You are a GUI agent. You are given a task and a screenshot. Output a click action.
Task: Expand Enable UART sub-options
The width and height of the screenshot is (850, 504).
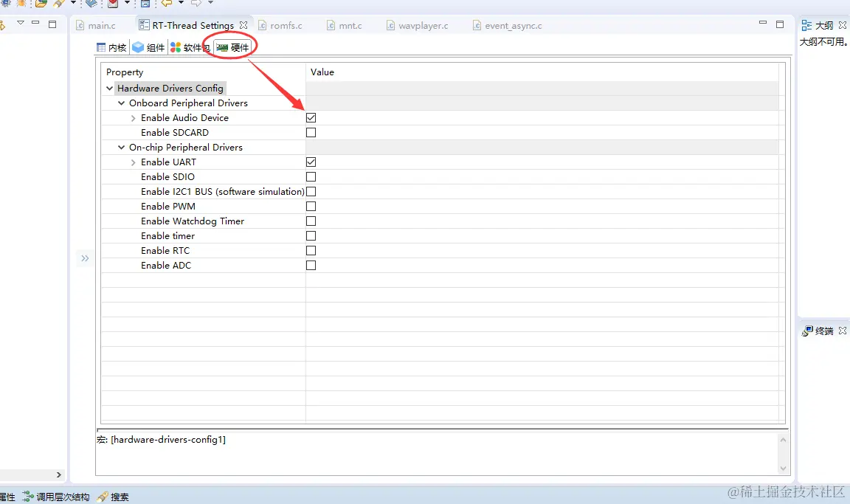tap(134, 162)
